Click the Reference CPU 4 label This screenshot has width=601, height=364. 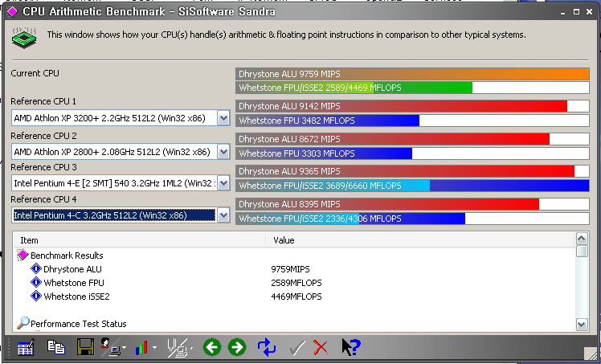pos(43,199)
